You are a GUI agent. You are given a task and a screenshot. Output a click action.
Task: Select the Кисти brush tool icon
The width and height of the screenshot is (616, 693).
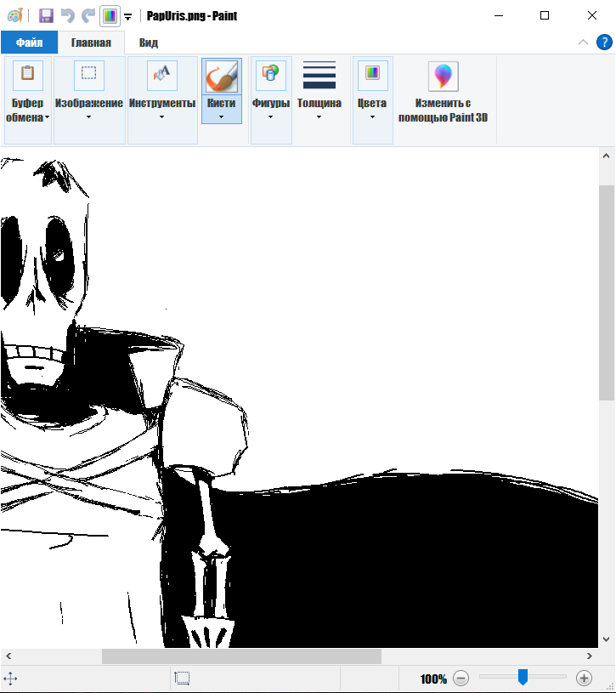pyautogui.click(x=222, y=77)
